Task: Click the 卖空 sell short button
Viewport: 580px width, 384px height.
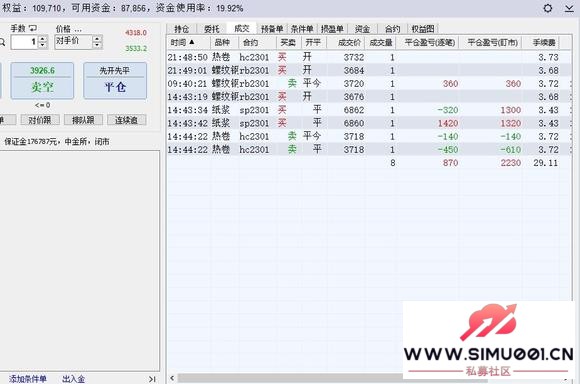Action: 42,81
